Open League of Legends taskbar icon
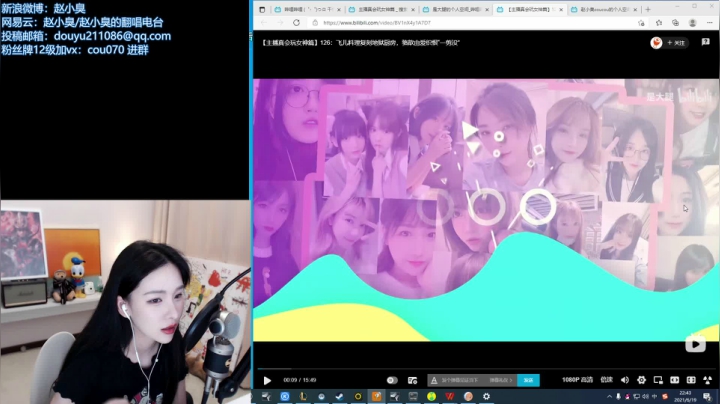This screenshot has width=720, height=404. (303, 396)
